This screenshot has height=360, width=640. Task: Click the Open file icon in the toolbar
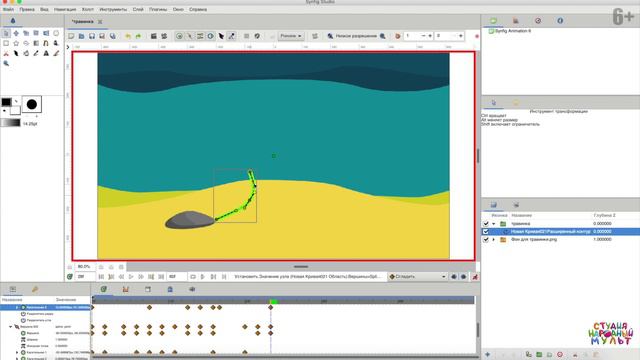coord(81,36)
